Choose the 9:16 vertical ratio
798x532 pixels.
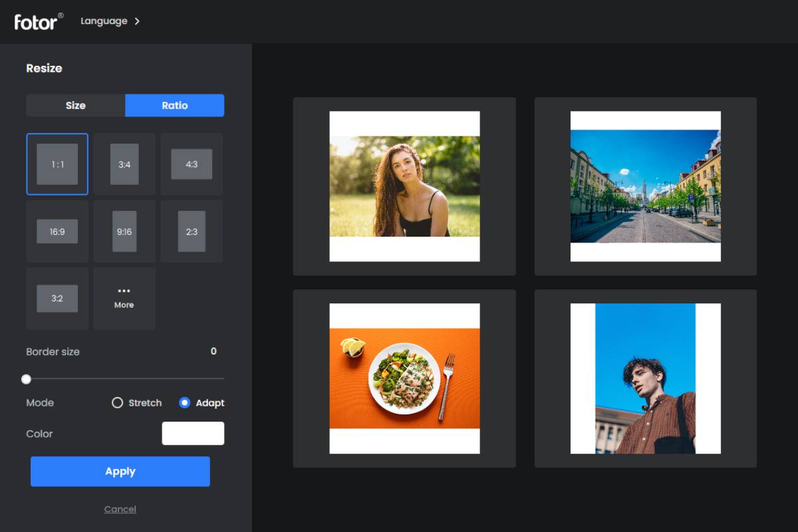click(124, 231)
